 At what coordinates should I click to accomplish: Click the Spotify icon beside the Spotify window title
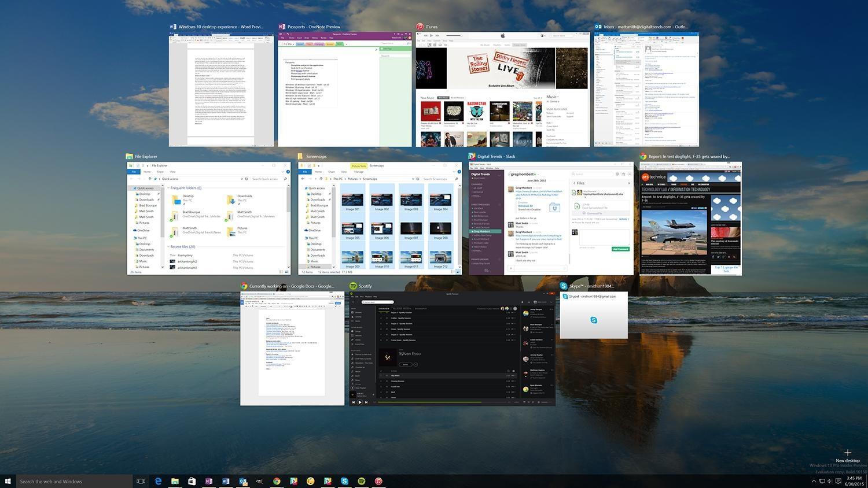(x=353, y=286)
